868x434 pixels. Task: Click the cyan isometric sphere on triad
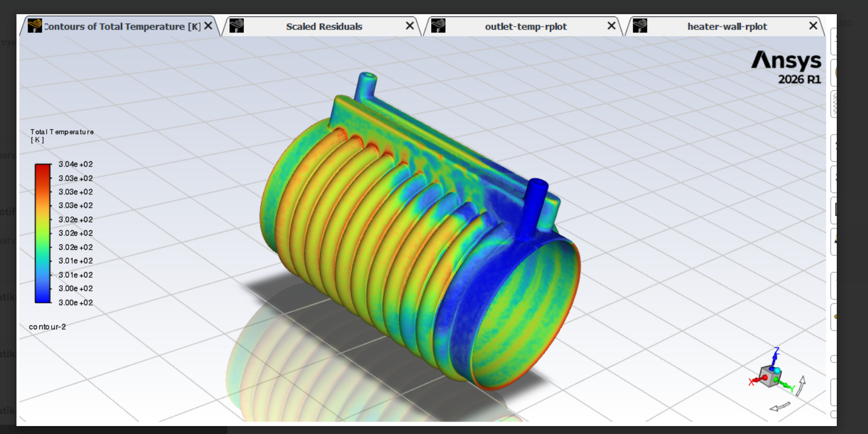point(777,370)
